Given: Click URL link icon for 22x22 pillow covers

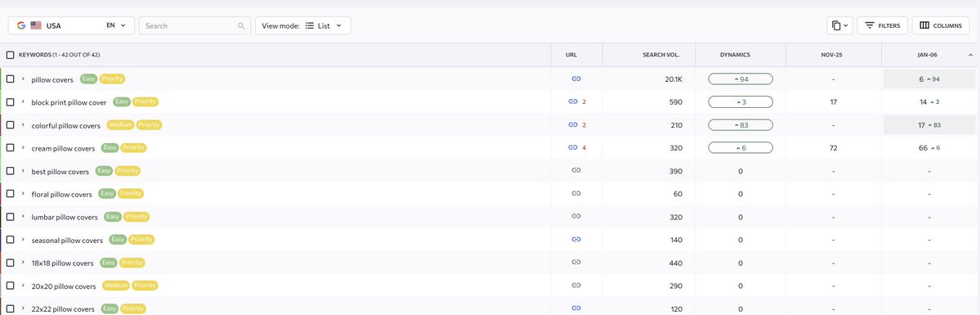Looking at the screenshot, I should pos(576,308).
